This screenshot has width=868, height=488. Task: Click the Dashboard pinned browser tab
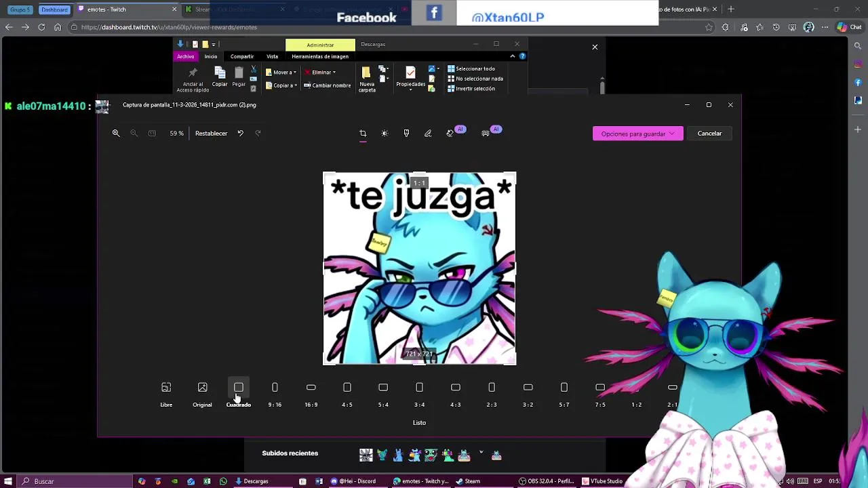pyautogui.click(x=54, y=9)
